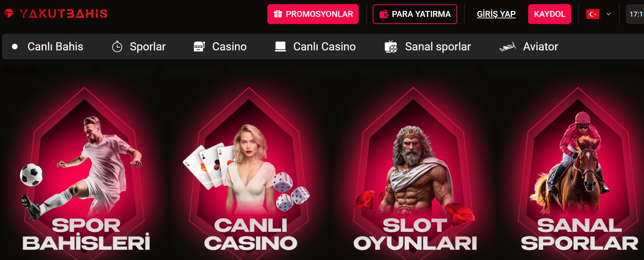Click the wallet icon in Para Yatırma

click(384, 14)
